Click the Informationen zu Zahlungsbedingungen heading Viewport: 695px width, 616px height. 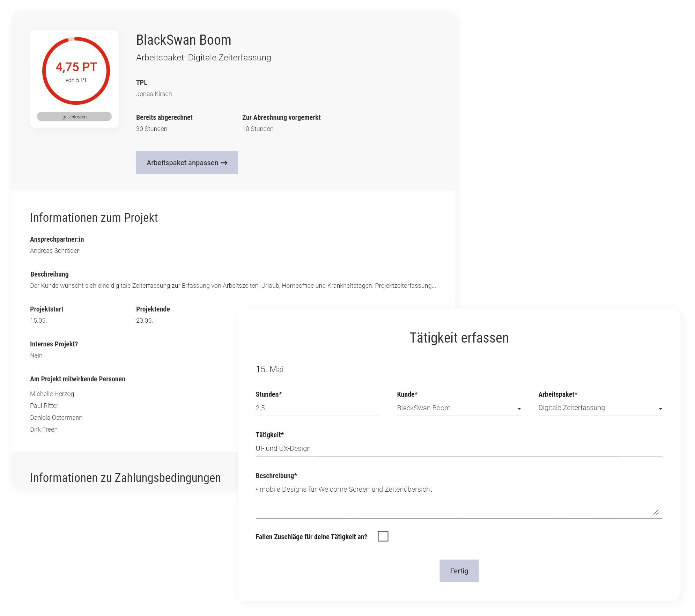[125, 477]
